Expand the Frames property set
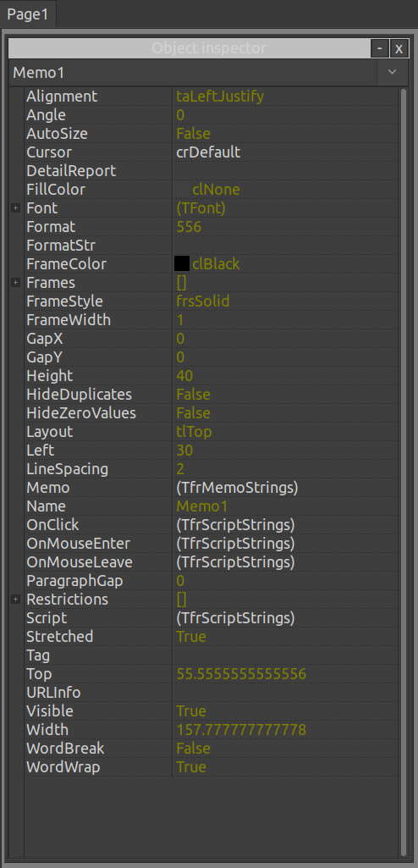Screen dimensions: 418x868 (15, 283)
